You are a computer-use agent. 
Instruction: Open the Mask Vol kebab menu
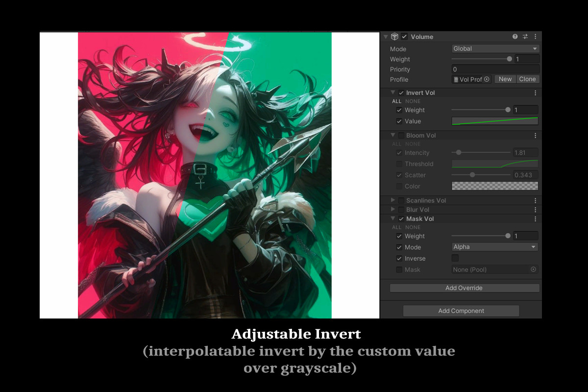(x=535, y=219)
